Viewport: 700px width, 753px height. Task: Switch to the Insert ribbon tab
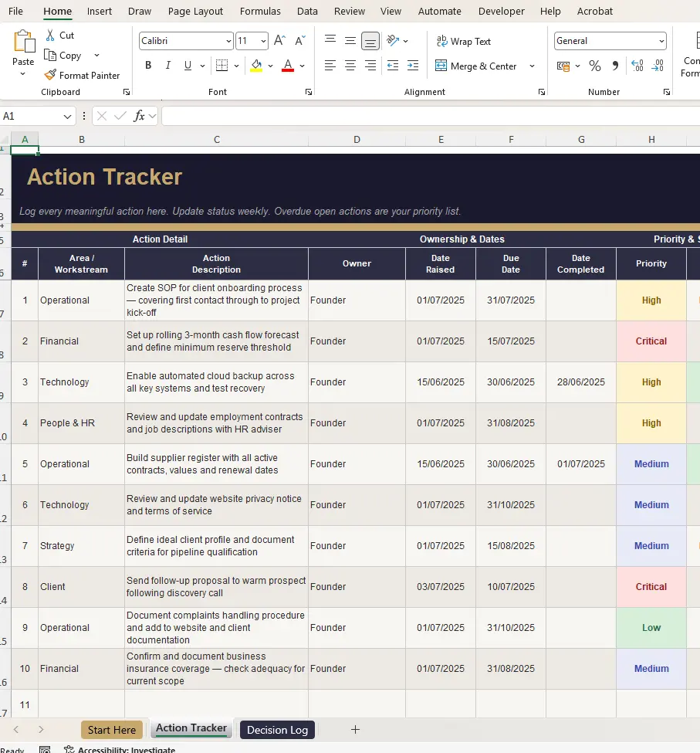click(100, 11)
